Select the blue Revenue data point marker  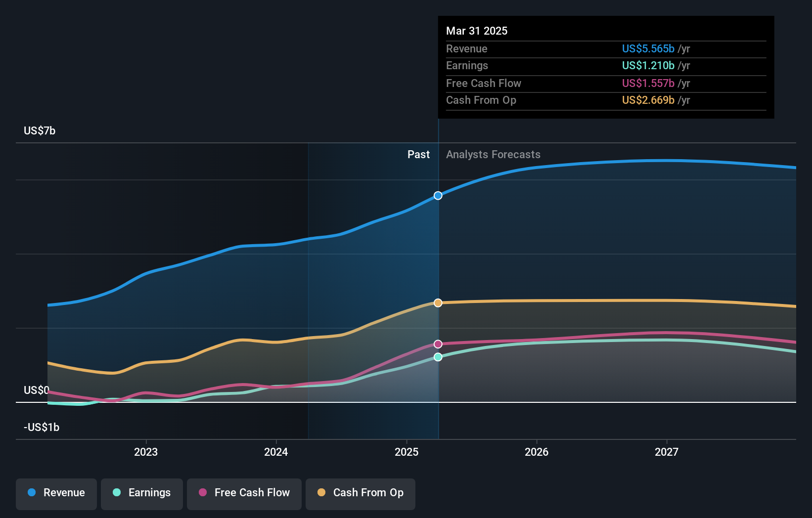click(x=437, y=195)
